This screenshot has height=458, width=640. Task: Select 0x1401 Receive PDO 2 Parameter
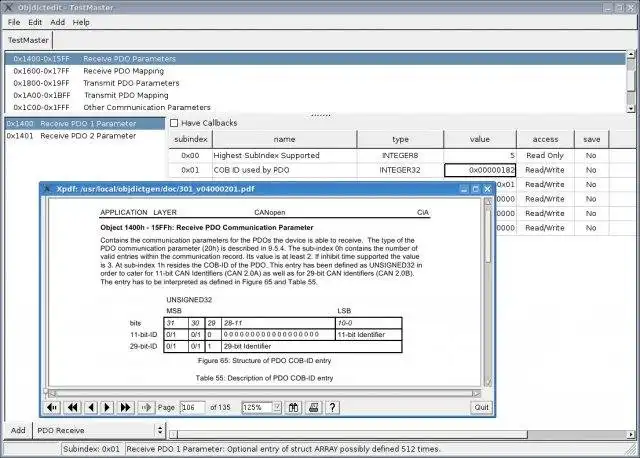tap(85, 136)
